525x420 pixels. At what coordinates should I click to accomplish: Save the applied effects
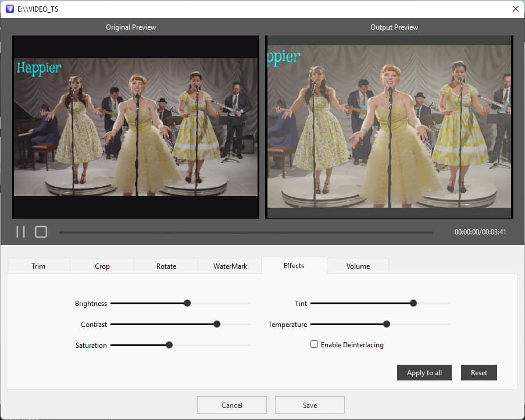[x=309, y=405]
